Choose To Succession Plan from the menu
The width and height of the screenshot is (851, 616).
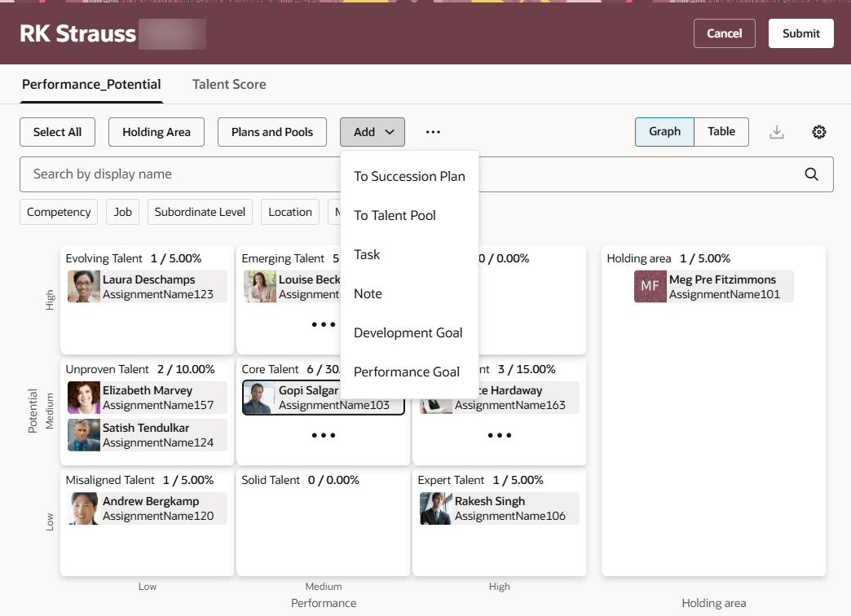409,176
